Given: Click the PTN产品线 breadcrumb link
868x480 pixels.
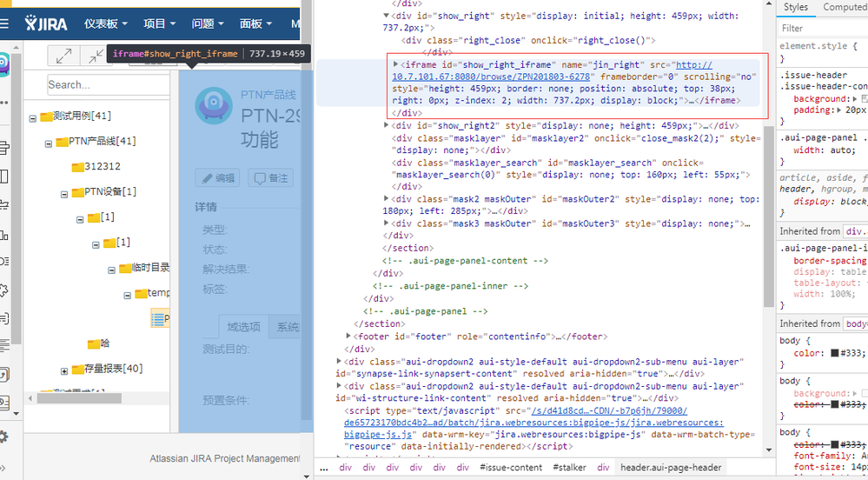Looking at the screenshot, I should (268, 95).
